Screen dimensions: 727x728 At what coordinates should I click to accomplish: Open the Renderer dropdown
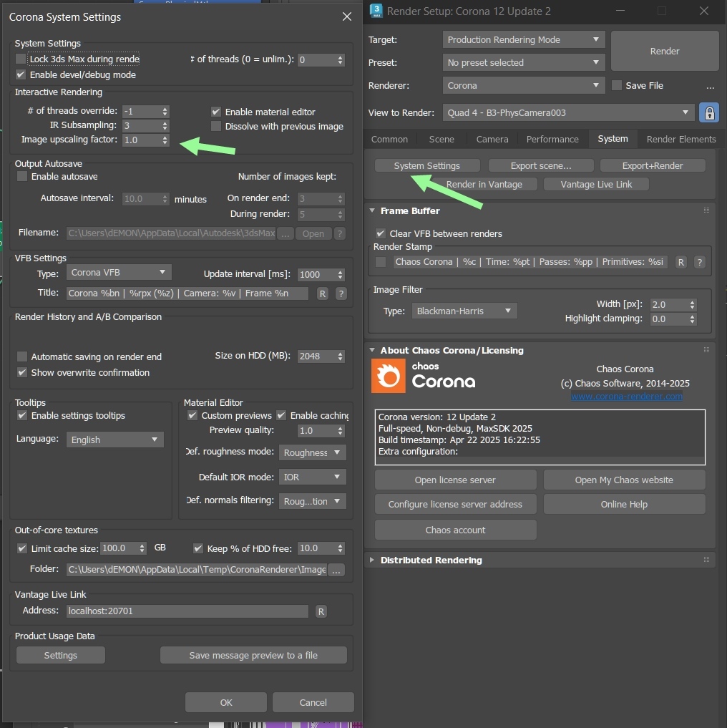(x=523, y=85)
